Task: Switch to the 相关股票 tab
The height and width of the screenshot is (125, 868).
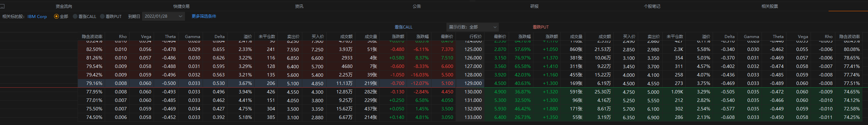Action: tap(770, 6)
